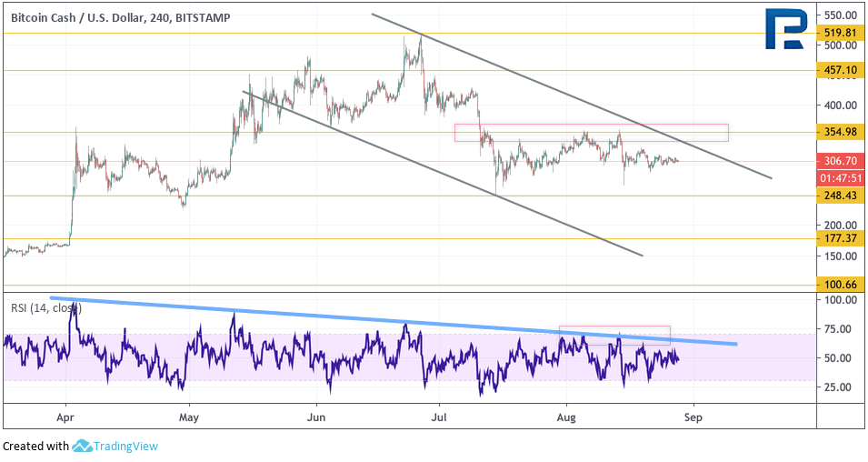The width and height of the screenshot is (868, 462).
Task: Click the 457.10 price level label
Action: (842, 70)
